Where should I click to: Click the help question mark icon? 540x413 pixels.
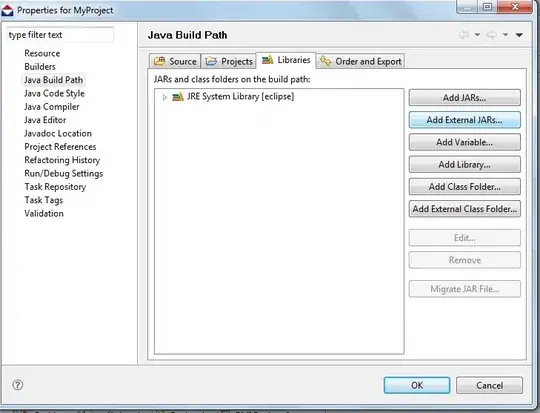(x=18, y=385)
